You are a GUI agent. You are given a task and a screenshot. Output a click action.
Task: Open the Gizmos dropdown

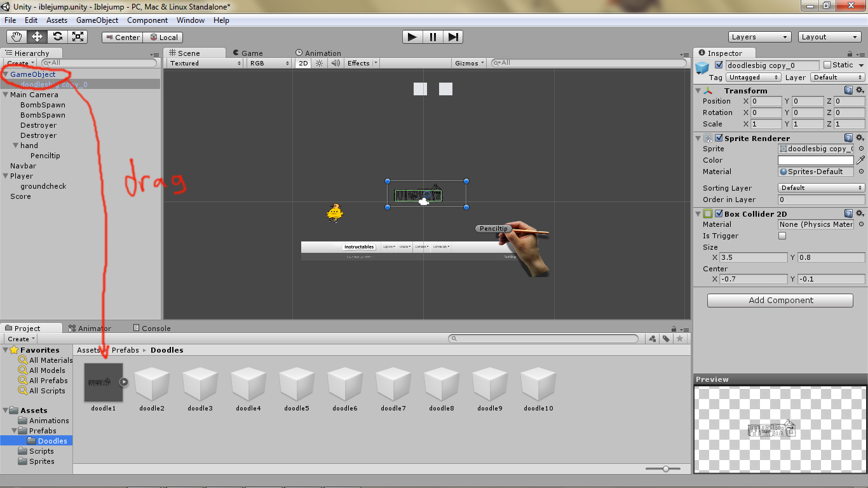pyautogui.click(x=470, y=63)
